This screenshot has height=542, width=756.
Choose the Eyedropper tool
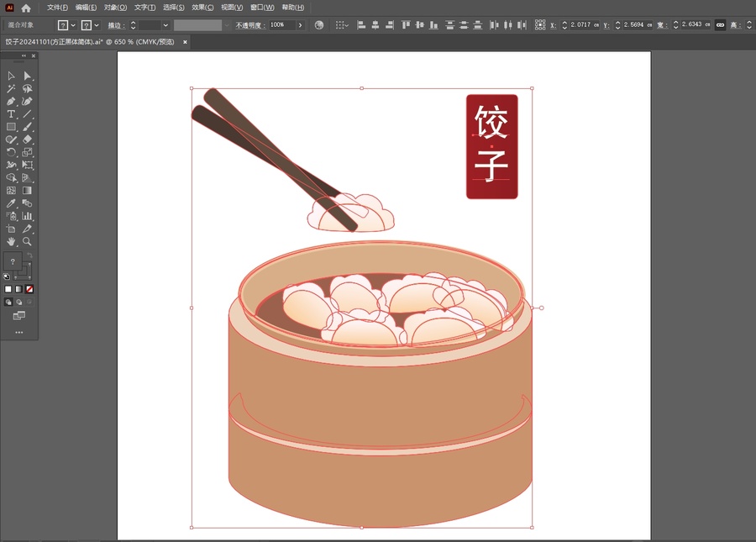[11, 203]
